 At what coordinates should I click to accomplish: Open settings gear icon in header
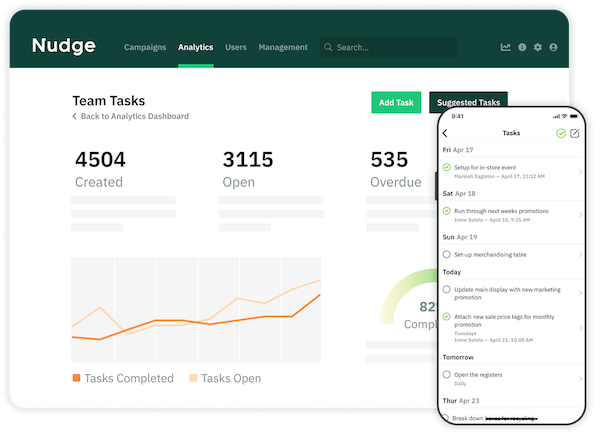click(538, 47)
